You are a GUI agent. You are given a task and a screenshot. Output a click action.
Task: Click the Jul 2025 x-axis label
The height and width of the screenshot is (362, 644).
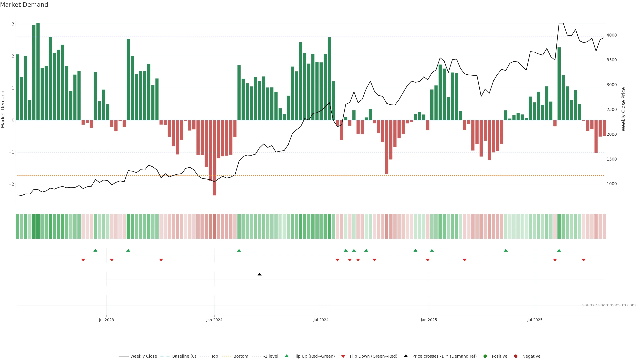[535, 320]
